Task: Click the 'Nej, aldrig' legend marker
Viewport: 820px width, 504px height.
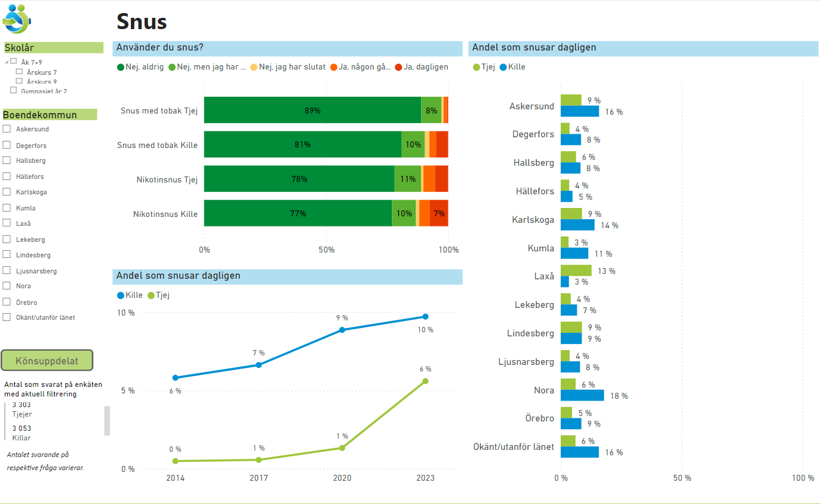Action: coord(121,67)
